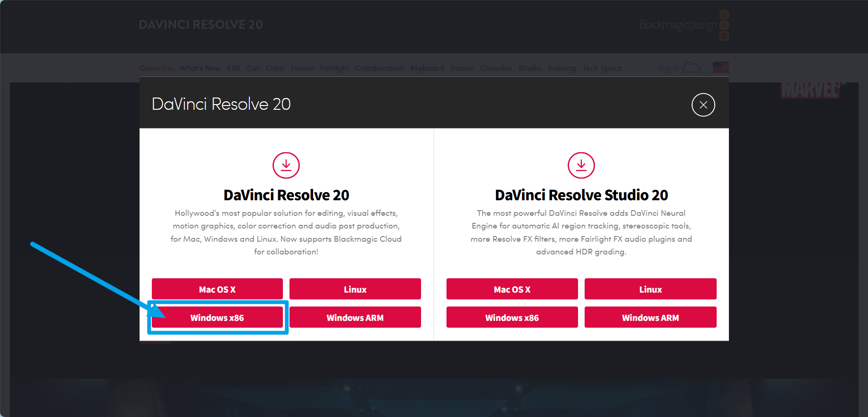Viewport: 868px width, 417px height.
Task: Open the Keyboard nav tab
Action: coord(427,68)
